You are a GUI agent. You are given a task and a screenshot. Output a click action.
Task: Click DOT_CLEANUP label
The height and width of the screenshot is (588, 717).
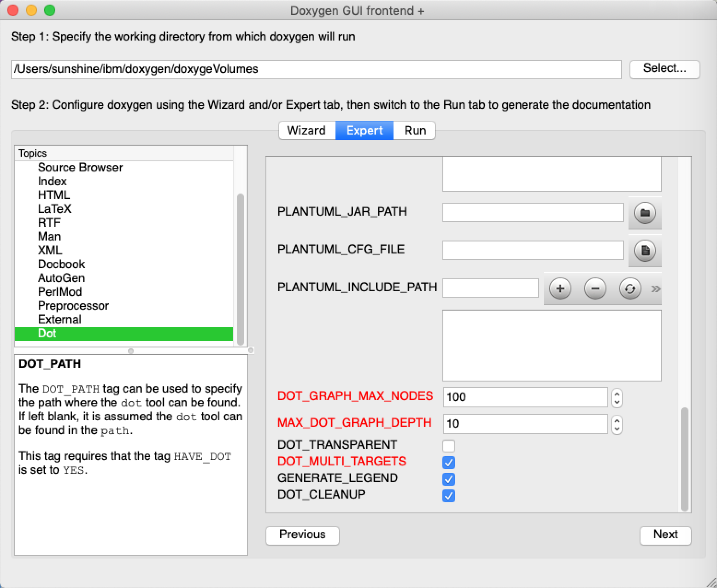[x=321, y=494]
